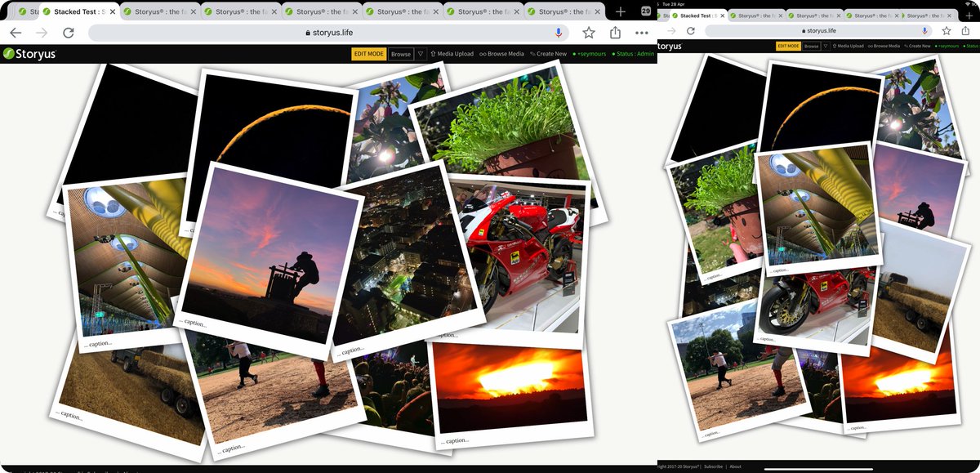Image resolution: width=980 pixels, height=473 pixels.
Task: Open Browse Media in the left window
Action: (x=501, y=54)
